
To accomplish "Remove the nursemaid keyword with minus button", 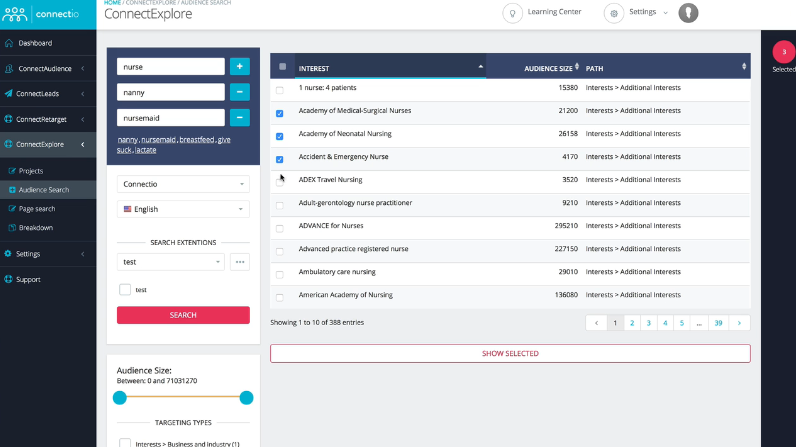I will tap(240, 117).
